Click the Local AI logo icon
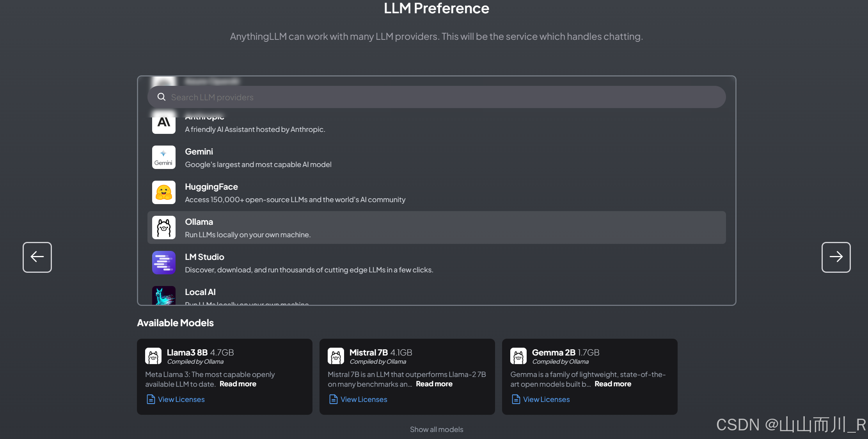This screenshot has width=868, height=439. [x=163, y=295]
